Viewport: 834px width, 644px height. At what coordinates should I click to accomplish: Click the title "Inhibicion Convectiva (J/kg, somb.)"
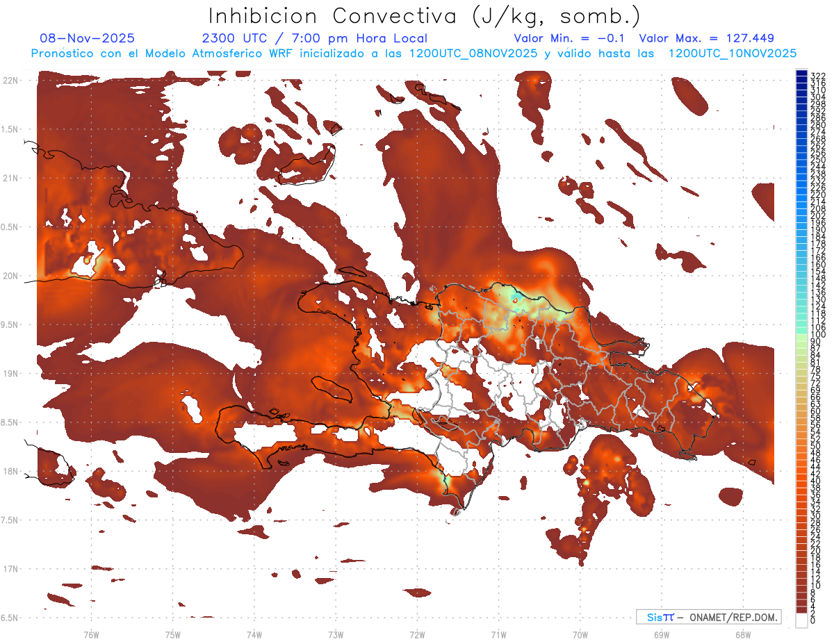click(x=425, y=16)
